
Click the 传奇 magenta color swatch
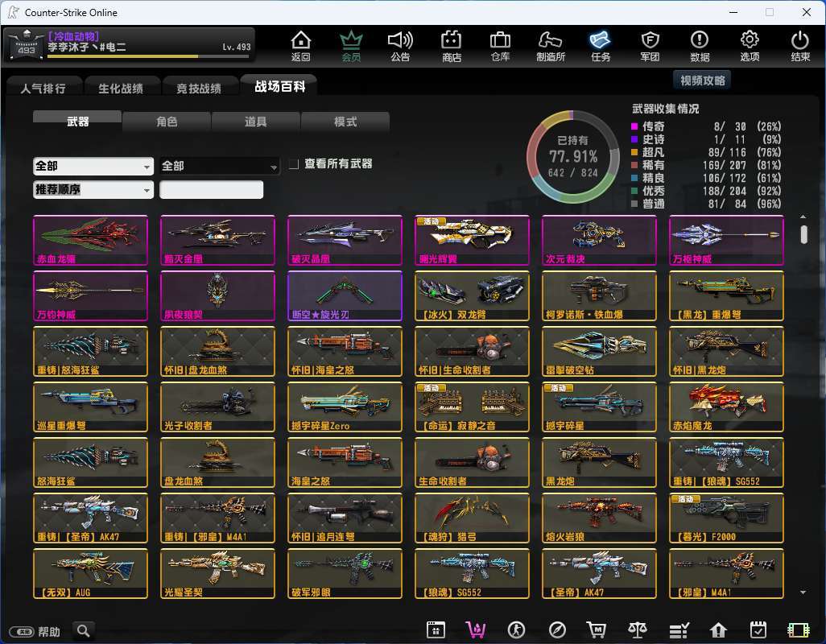(x=634, y=126)
